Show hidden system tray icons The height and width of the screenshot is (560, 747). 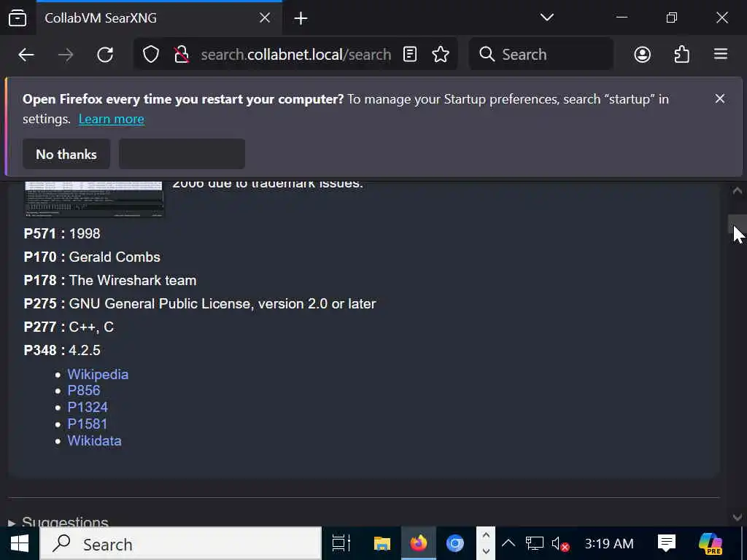coord(508,543)
